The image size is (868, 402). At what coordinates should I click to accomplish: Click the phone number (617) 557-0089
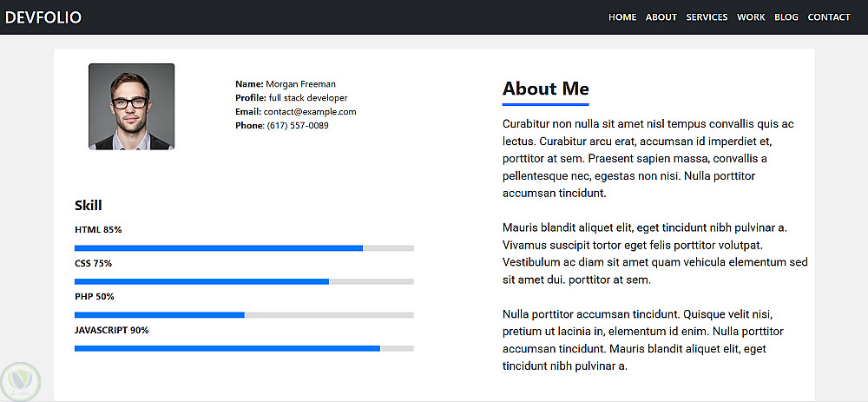pyautogui.click(x=298, y=126)
